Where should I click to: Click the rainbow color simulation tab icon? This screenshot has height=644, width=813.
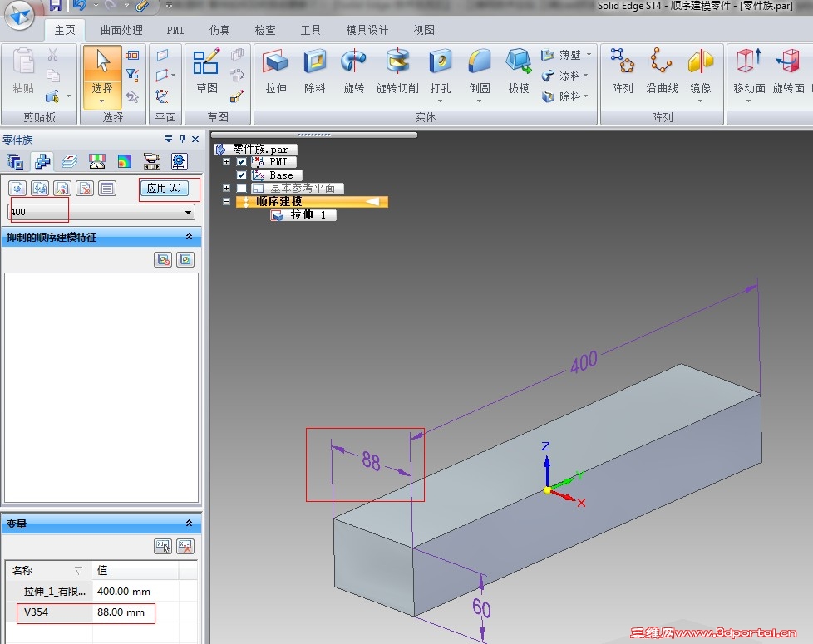tap(125, 162)
